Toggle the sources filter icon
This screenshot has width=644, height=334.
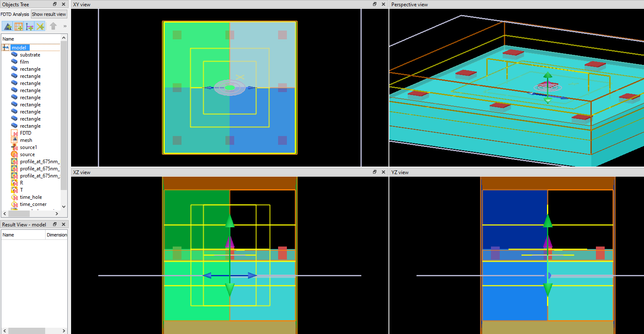coord(29,26)
